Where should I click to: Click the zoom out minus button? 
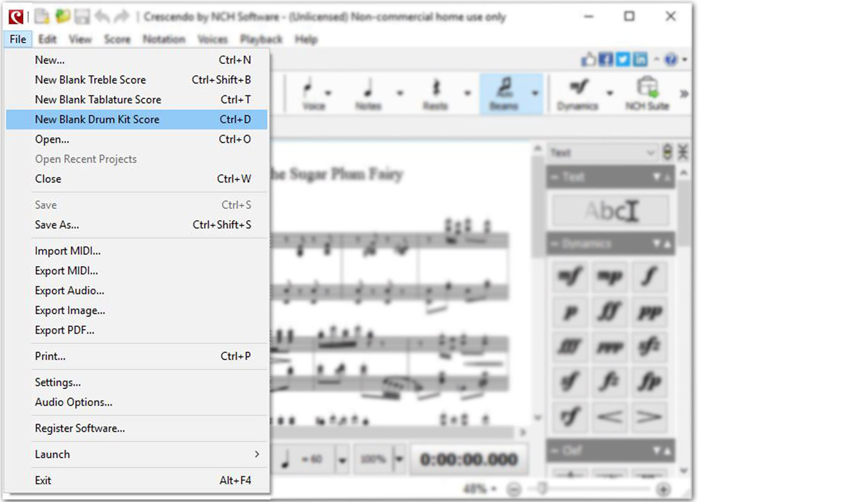514,489
